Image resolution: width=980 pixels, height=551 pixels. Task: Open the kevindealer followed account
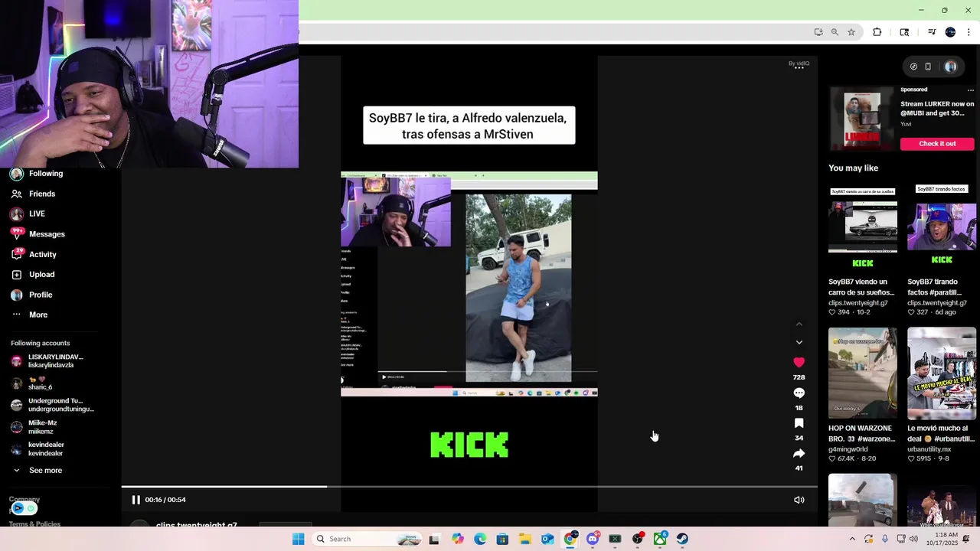point(38,448)
